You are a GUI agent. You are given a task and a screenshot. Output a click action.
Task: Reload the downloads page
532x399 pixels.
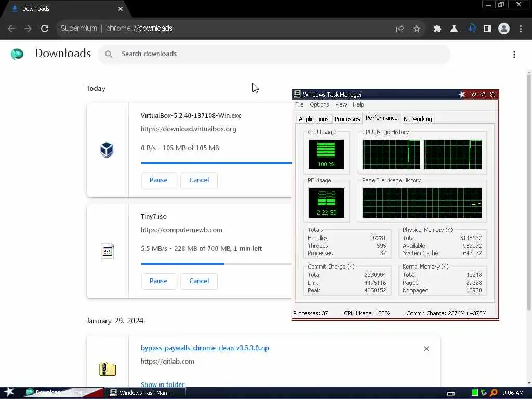pos(45,29)
